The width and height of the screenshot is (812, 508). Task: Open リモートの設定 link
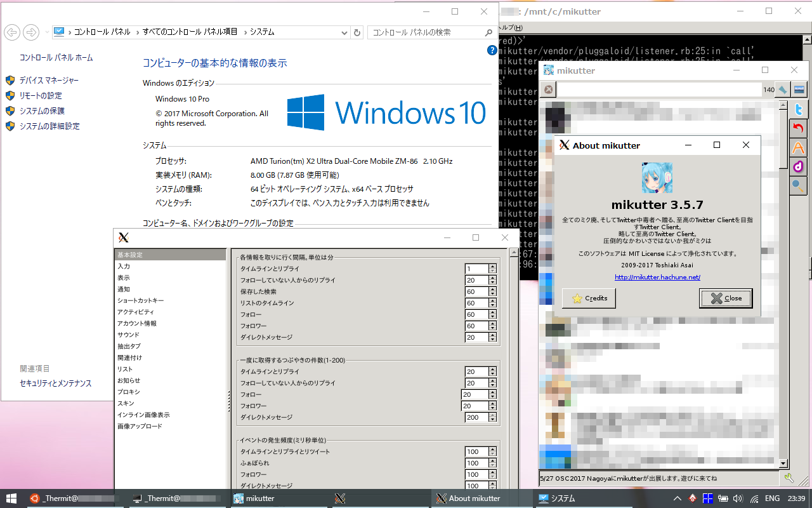[41, 96]
